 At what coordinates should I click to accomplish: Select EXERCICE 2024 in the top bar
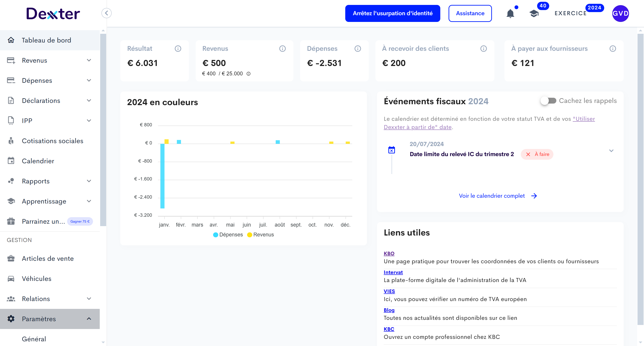click(x=570, y=13)
